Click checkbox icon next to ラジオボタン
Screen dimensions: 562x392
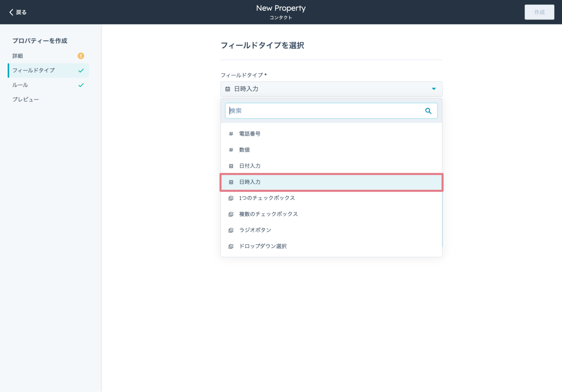pos(231,230)
